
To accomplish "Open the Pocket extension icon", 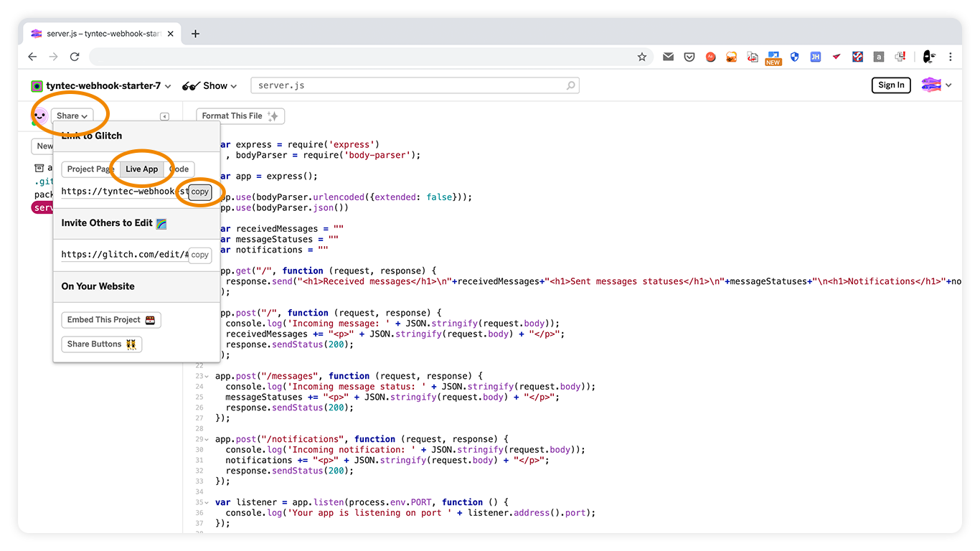I will pyautogui.click(x=689, y=57).
